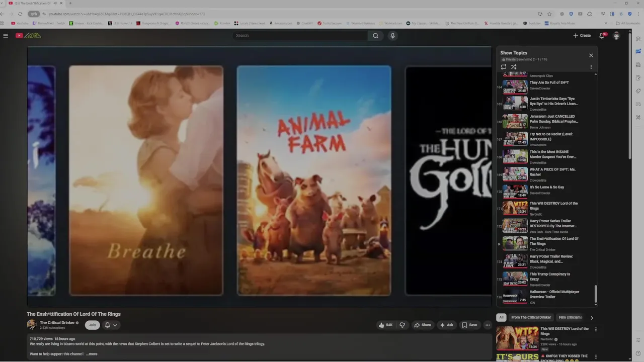Image resolution: width=644 pixels, height=362 pixels.
Task: Click the magnifier search button
Action: click(x=375, y=36)
